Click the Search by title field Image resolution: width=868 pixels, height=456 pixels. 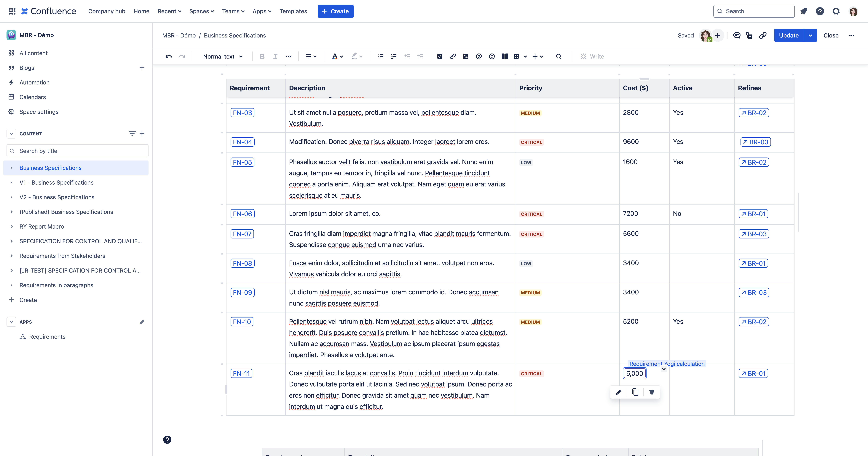pyautogui.click(x=77, y=151)
